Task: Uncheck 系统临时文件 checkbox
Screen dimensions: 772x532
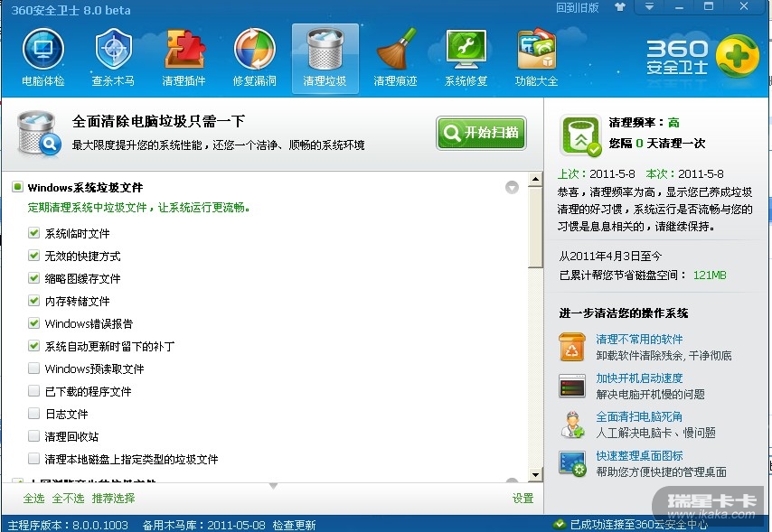Action: [x=33, y=232]
